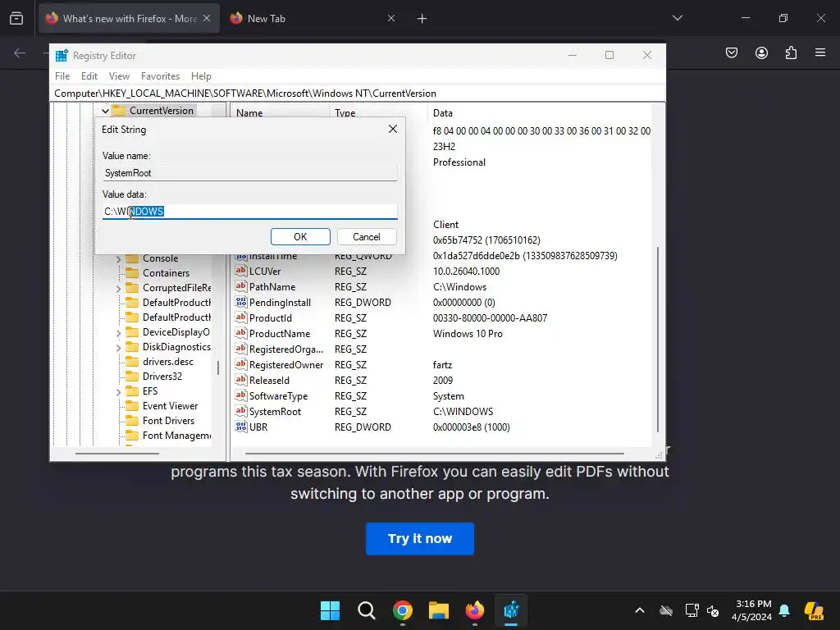
Task: Click the Containers folder icon
Action: tap(132, 272)
